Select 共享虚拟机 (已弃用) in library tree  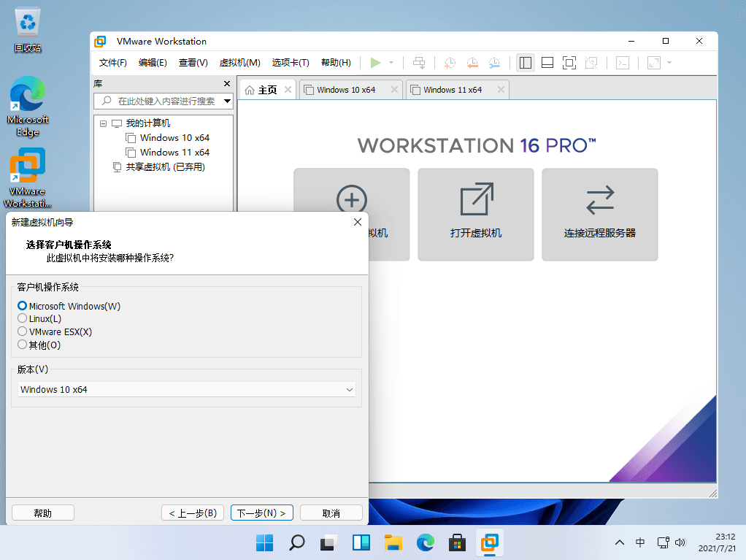click(x=165, y=167)
